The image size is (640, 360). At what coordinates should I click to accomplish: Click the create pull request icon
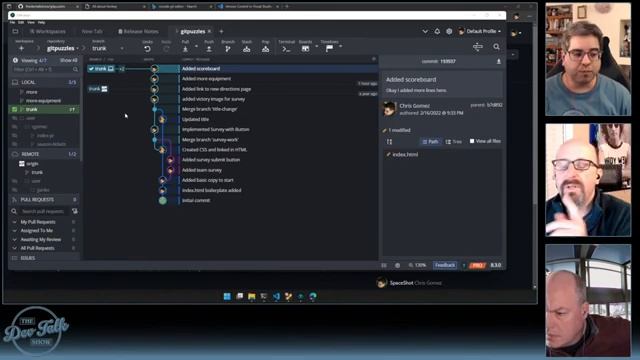[x=75, y=211]
